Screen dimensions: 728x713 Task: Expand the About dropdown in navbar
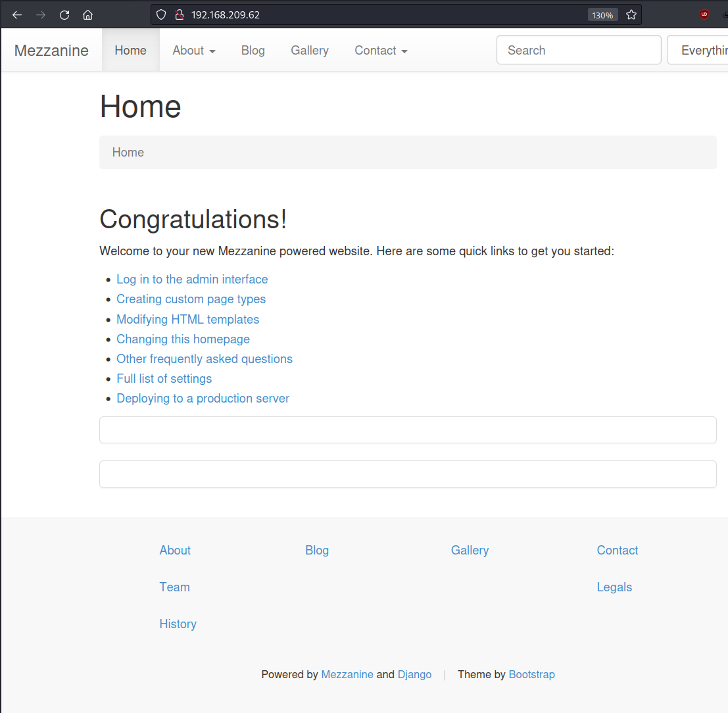coord(194,51)
